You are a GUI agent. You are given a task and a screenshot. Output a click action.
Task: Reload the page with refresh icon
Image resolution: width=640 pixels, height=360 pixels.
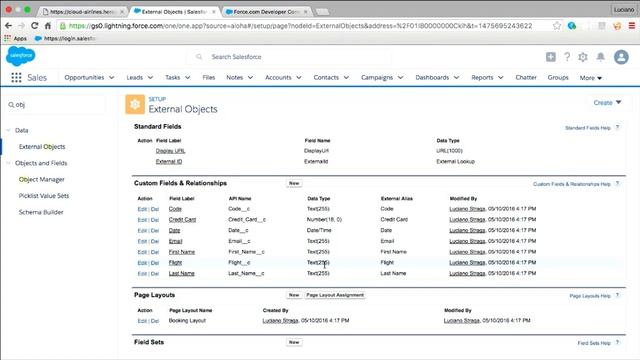pos(35,26)
